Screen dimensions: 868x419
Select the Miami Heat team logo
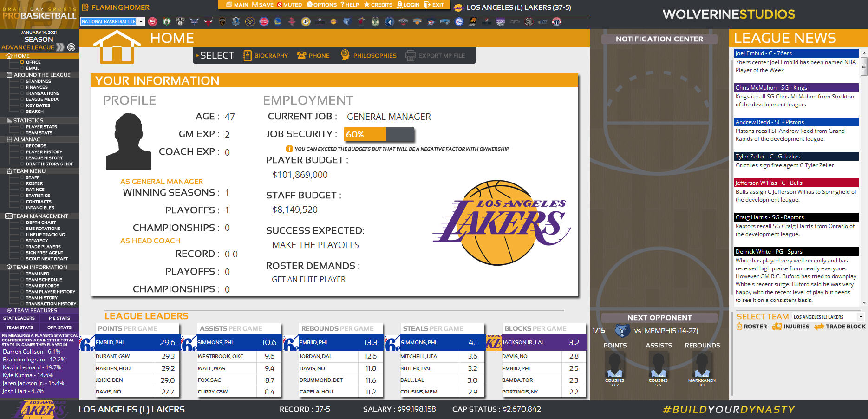361,21
